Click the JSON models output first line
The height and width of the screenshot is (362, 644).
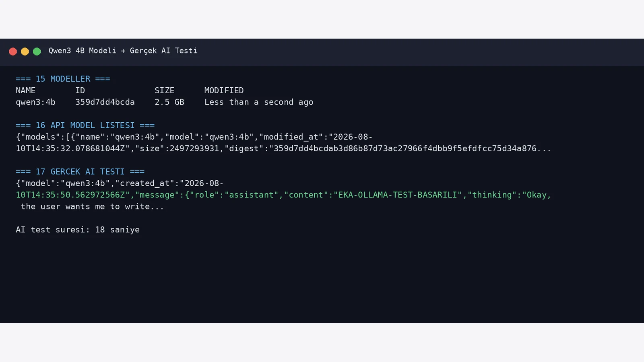point(194,137)
